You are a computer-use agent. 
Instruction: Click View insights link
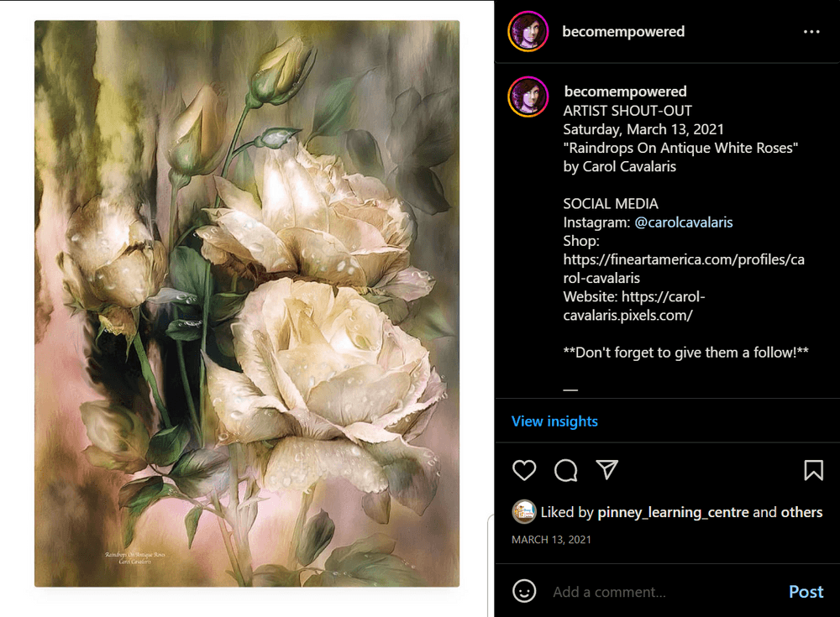pos(554,421)
